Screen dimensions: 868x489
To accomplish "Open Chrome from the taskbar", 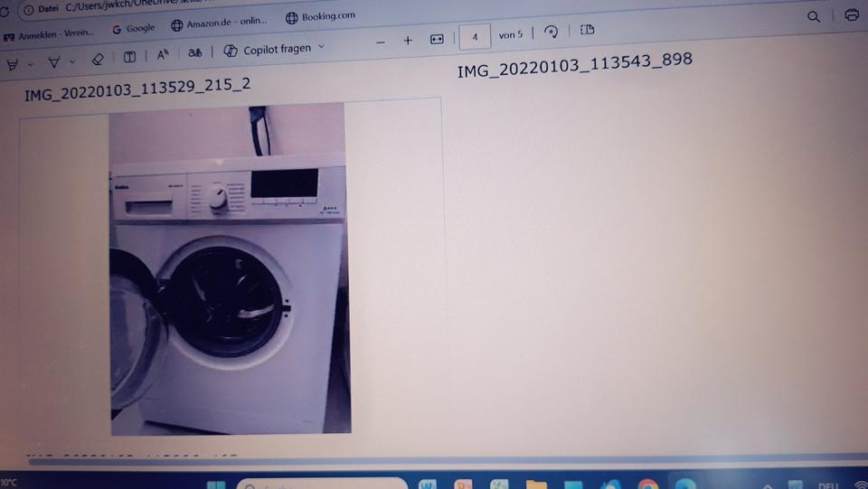I will click(x=647, y=484).
